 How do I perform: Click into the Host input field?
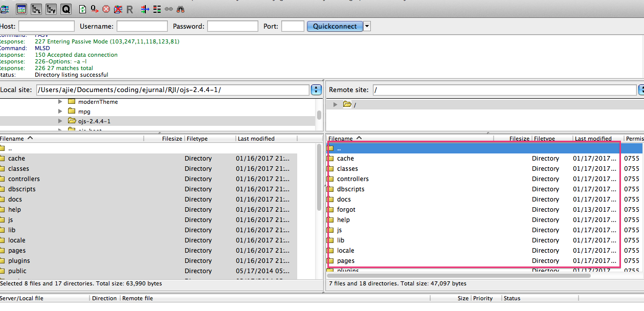[x=47, y=26]
